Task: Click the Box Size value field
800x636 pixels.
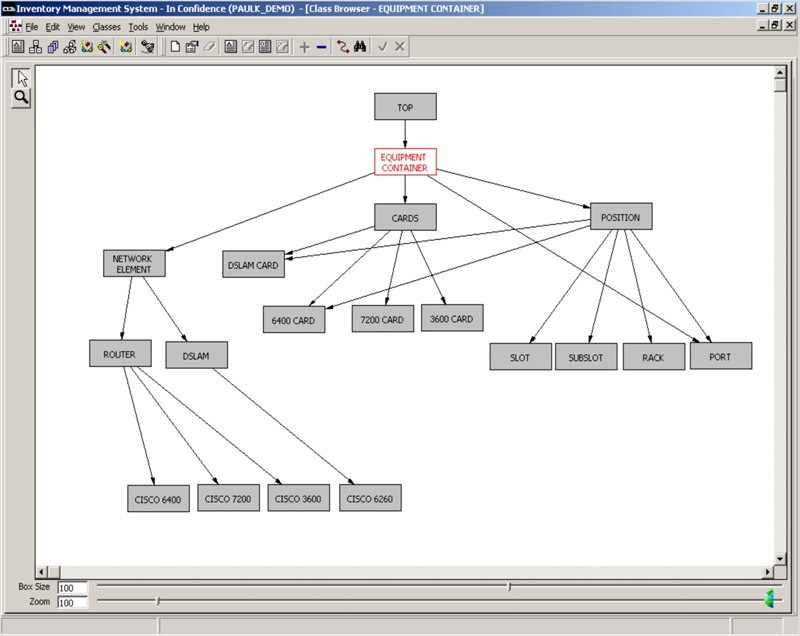Action: click(72, 588)
